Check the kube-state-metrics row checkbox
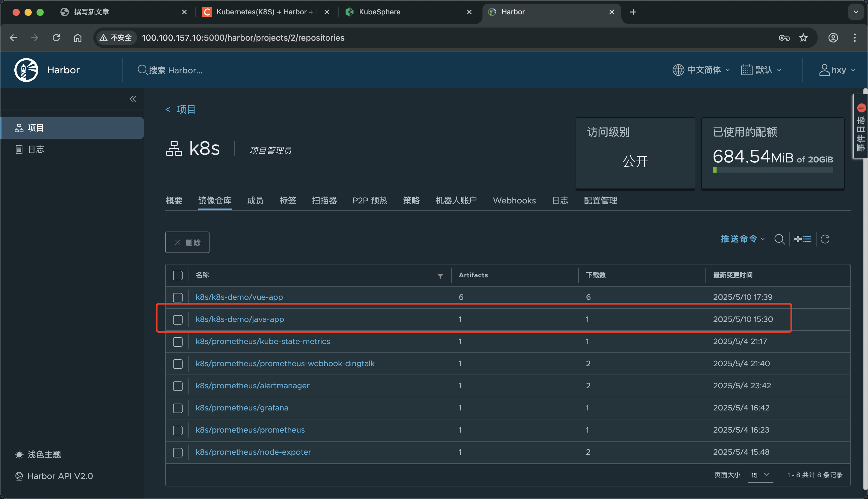The height and width of the screenshot is (499, 868). point(177,342)
